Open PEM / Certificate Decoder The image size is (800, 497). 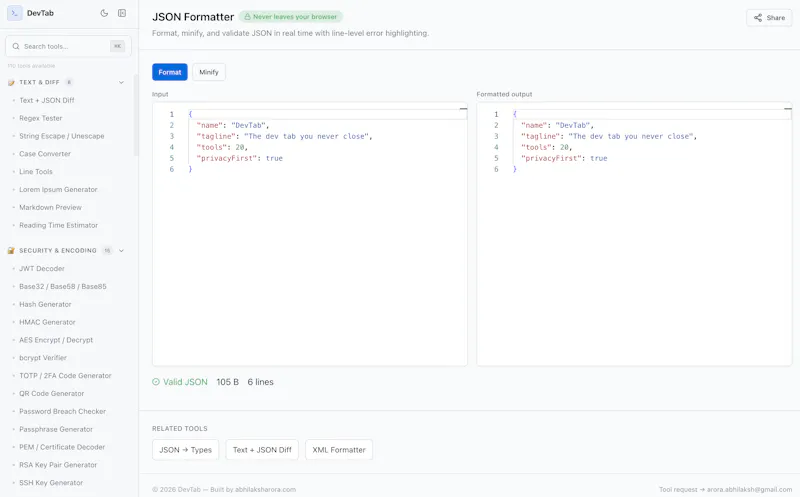click(x=62, y=448)
